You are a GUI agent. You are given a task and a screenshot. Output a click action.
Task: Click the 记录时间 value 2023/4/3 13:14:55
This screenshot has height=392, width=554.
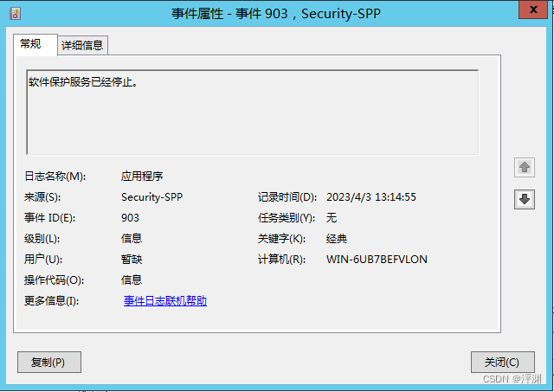pyautogui.click(x=370, y=197)
